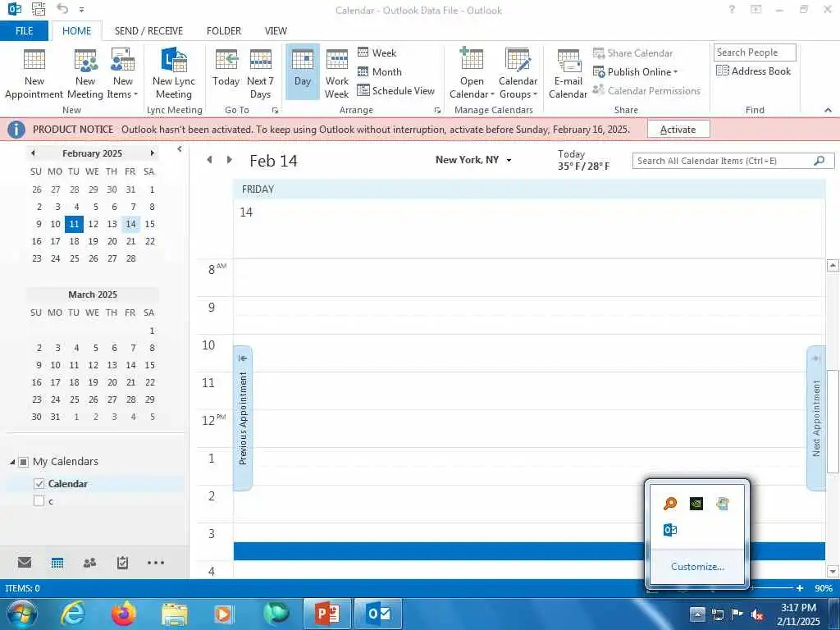Click the Outlook icon in tray popup
840x630 pixels.
[670, 530]
